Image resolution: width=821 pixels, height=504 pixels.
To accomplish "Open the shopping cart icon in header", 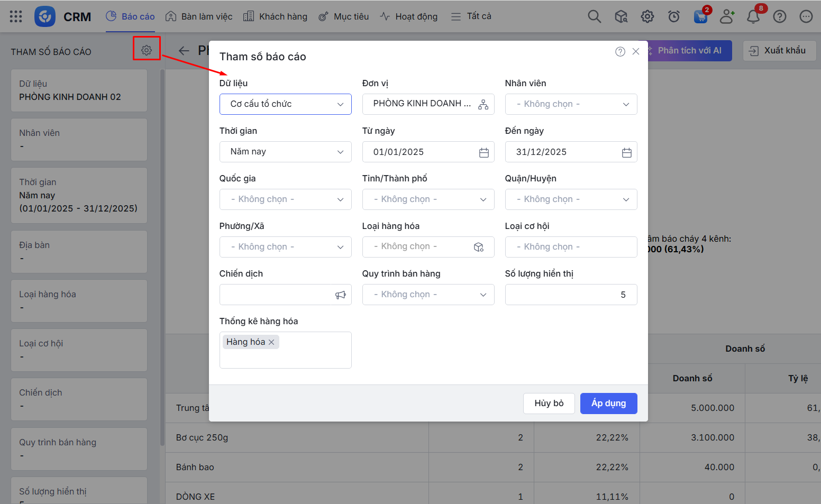I will point(700,17).
